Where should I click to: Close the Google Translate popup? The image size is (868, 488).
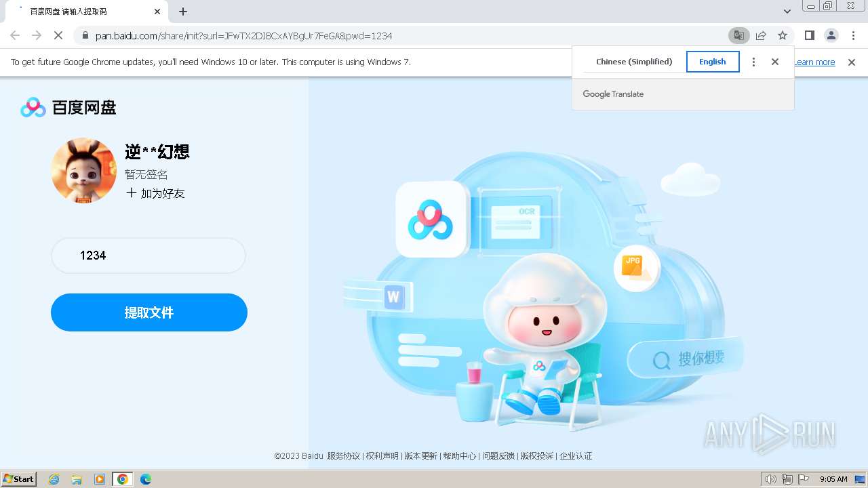tap(775, 62)
